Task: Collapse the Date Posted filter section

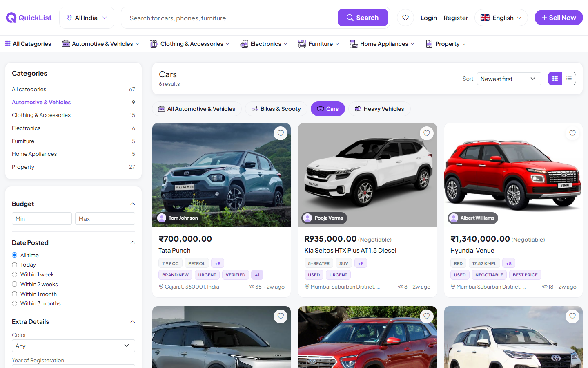Action: pyautogui.click(x=132, y=242)
